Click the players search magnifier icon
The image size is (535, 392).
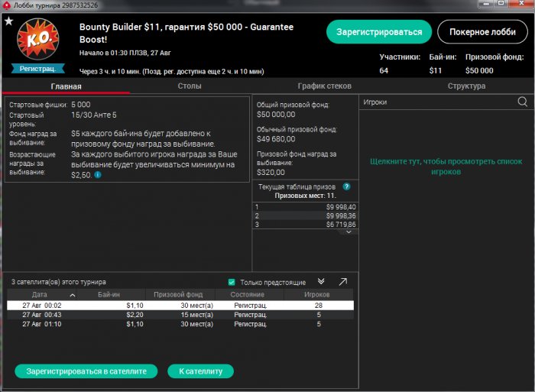pos(522,102)
